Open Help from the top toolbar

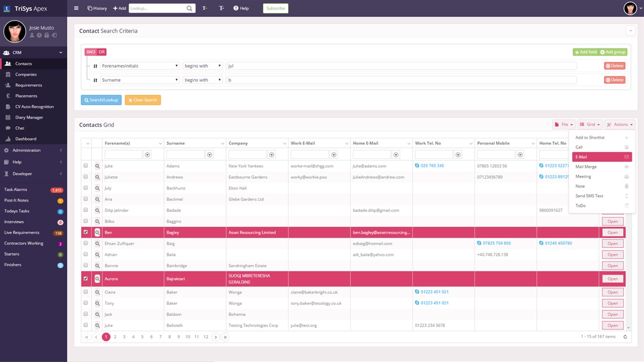click(x=241, y=8)
